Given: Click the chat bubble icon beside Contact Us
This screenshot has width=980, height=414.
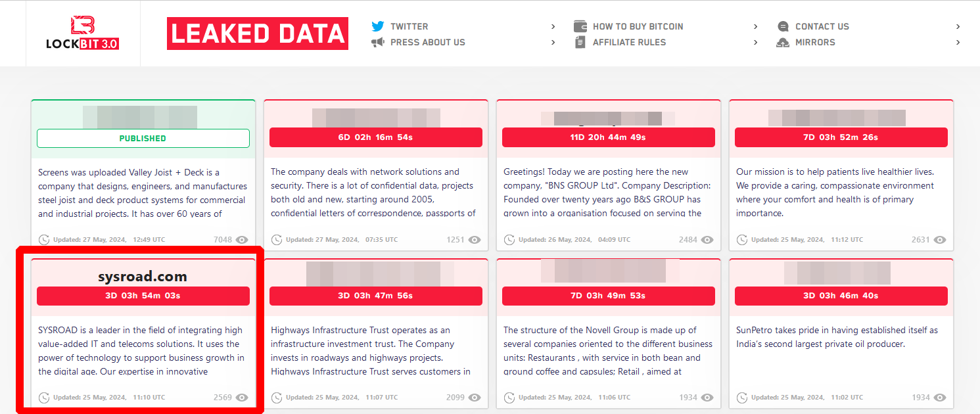Looking at the screenshot, I should tap(783, 27).
